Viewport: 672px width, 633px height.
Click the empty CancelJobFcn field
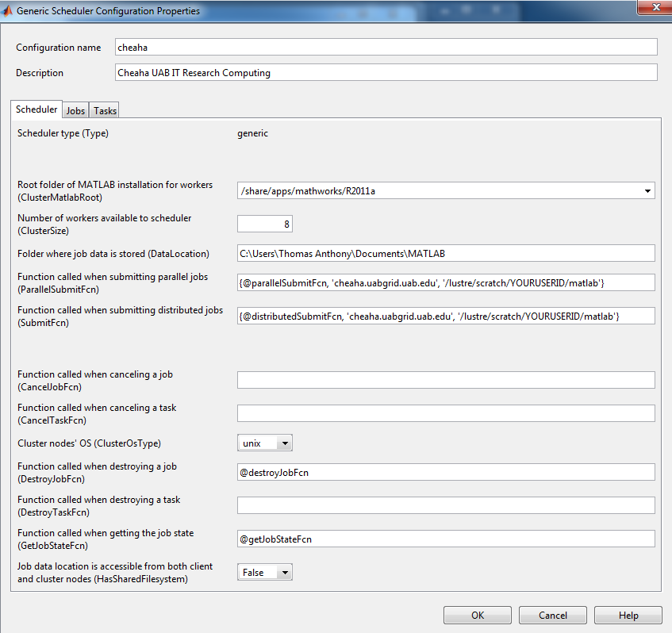[x=446, y=380]
